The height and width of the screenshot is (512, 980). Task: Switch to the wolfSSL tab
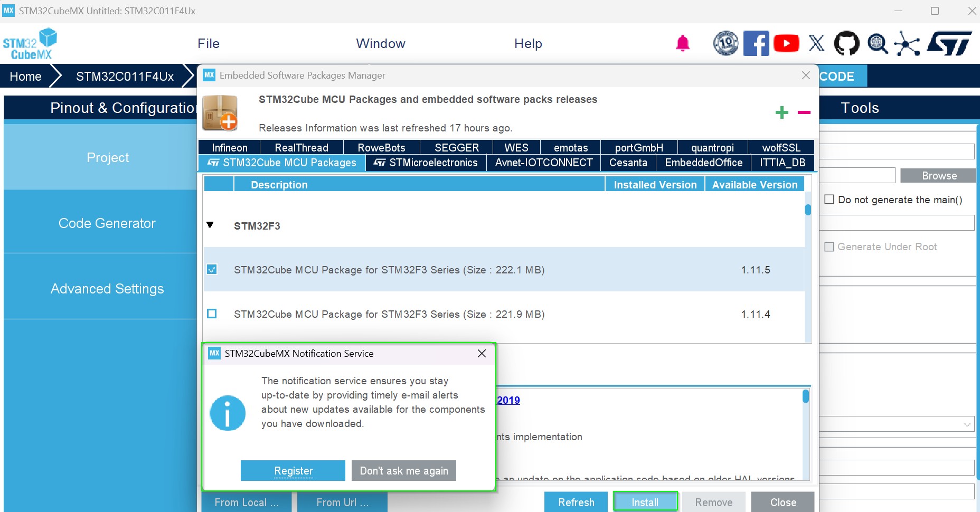pos(781,147)
